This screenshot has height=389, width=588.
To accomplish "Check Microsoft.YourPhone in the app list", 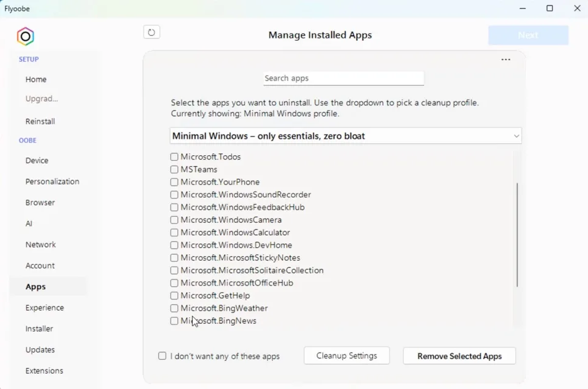I will click(174, 181).
